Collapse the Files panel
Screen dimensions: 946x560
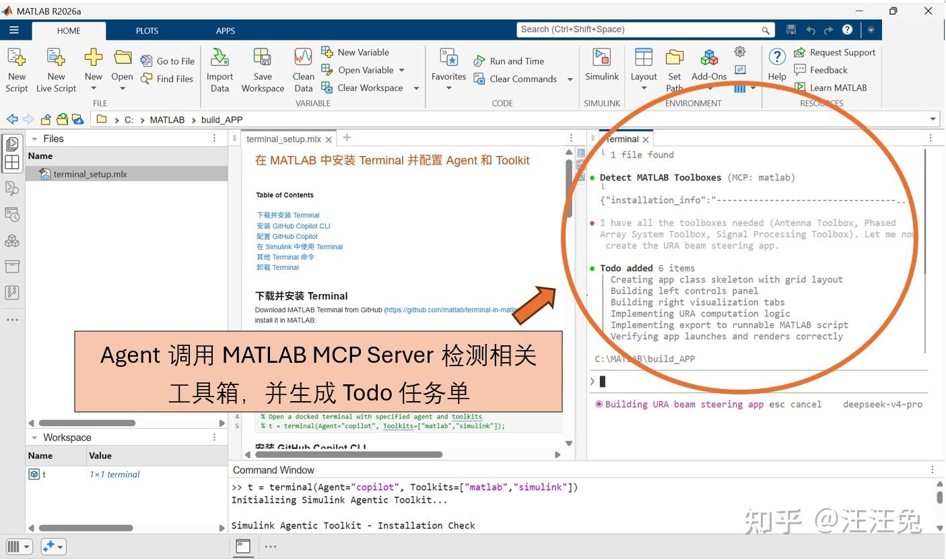tap(34, 139)
